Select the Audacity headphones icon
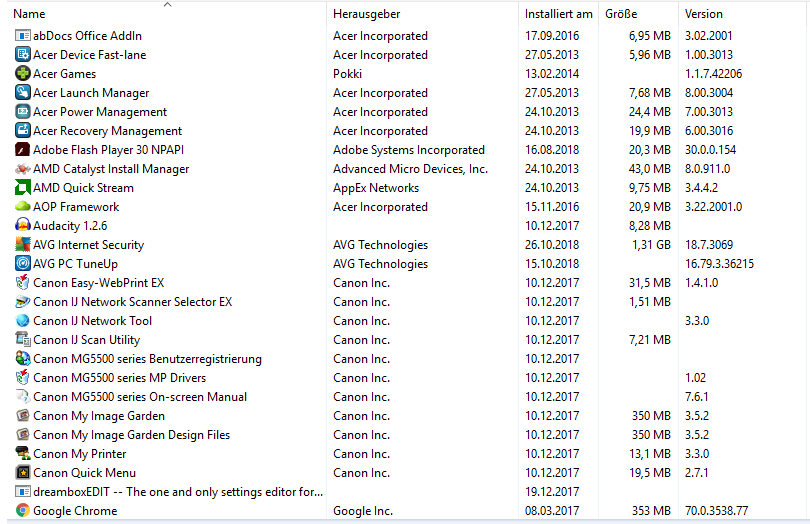 (23, 226)
